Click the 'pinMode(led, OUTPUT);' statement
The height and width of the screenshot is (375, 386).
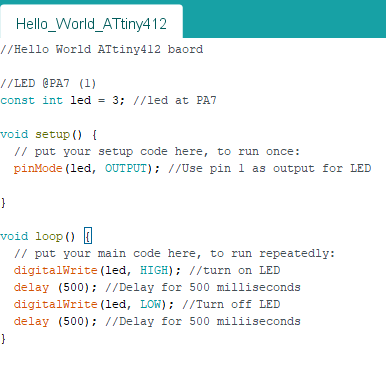click(87, 168)
